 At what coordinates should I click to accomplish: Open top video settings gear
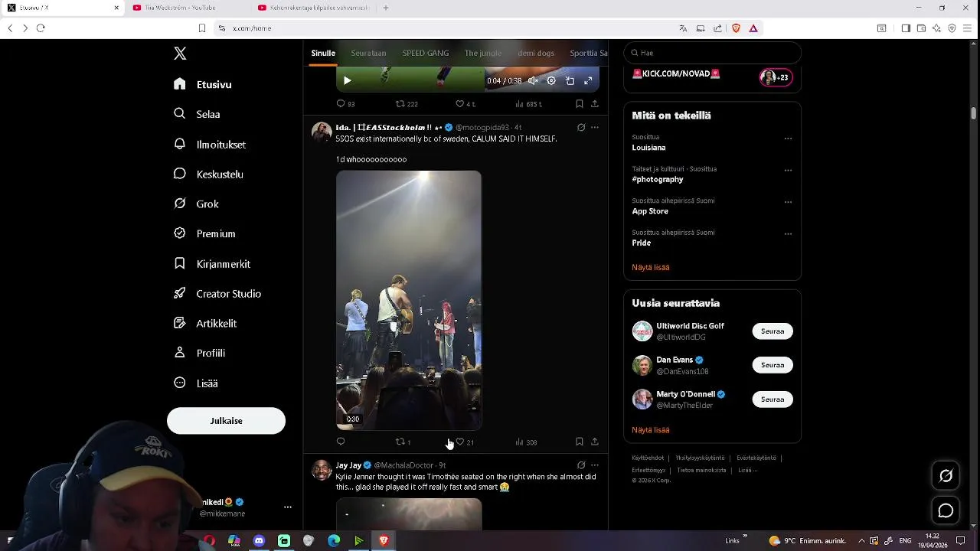point(551,80)
